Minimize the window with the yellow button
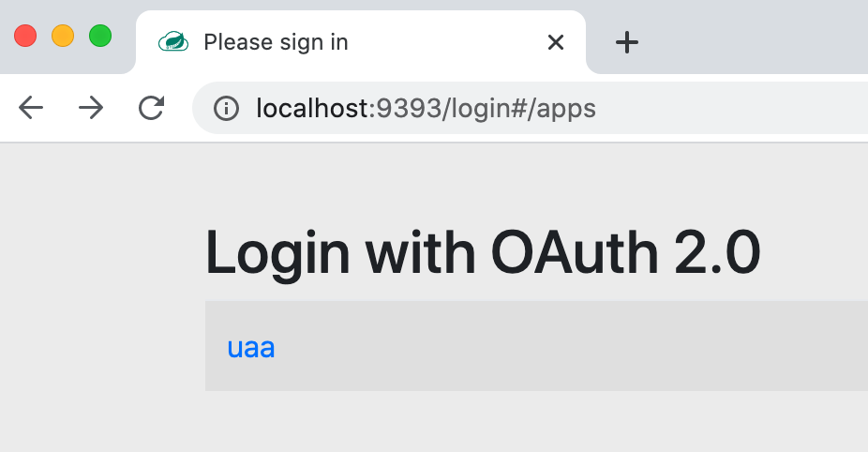 click(63, 37)
